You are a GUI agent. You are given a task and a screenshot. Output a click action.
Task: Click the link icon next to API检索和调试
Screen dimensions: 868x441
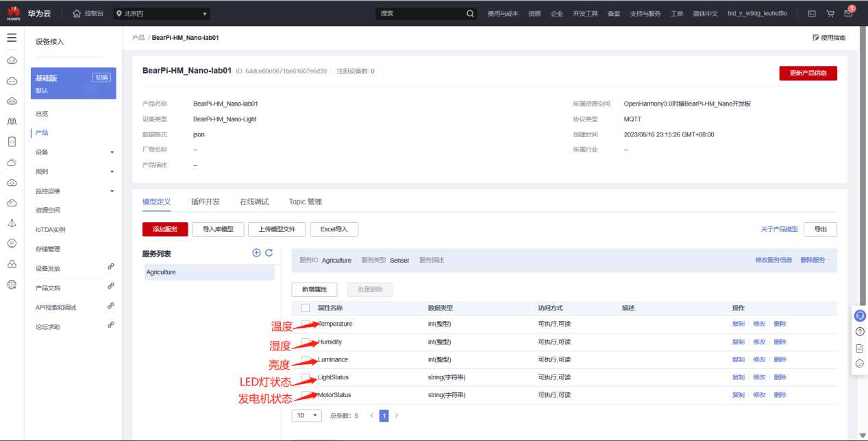point(110,306)
